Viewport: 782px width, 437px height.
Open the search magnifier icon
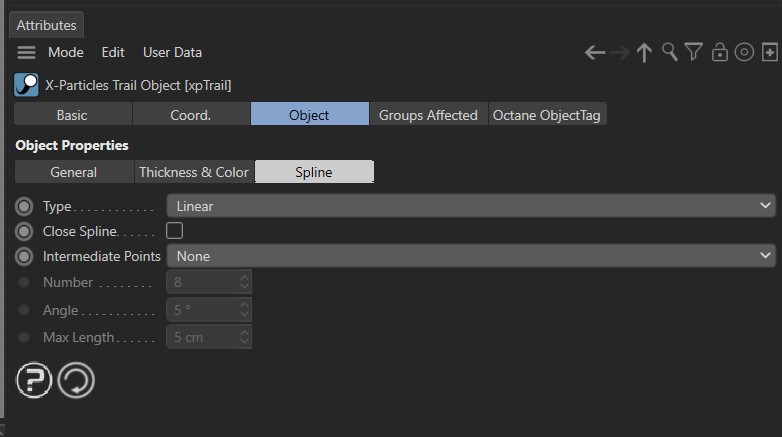click(669, 52)
